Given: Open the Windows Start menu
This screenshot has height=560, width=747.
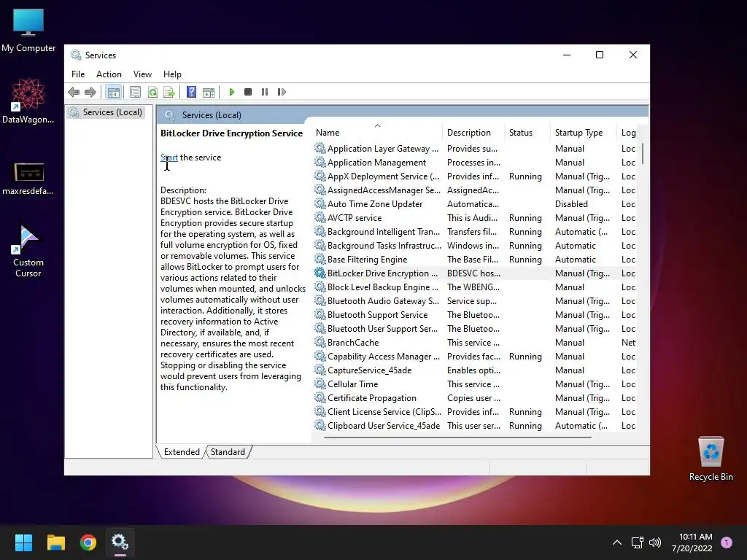Looking at the screenshot, I should [x=23, y=542].
